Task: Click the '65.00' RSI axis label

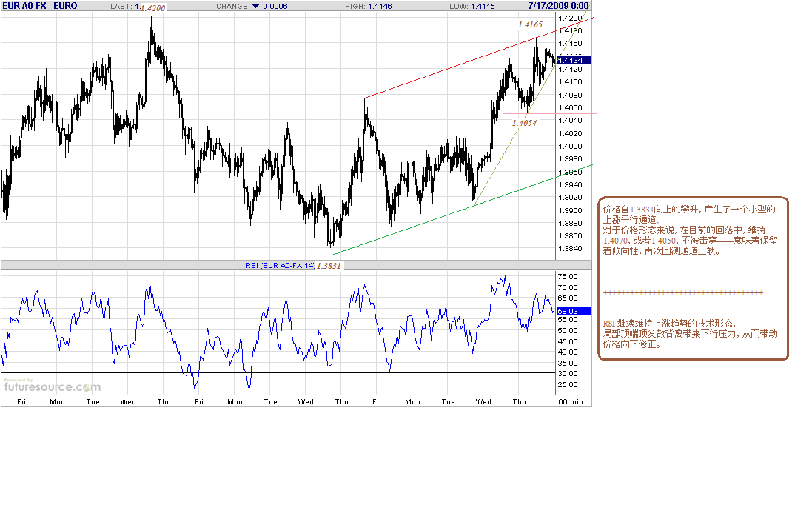Action: coord(568,298)
